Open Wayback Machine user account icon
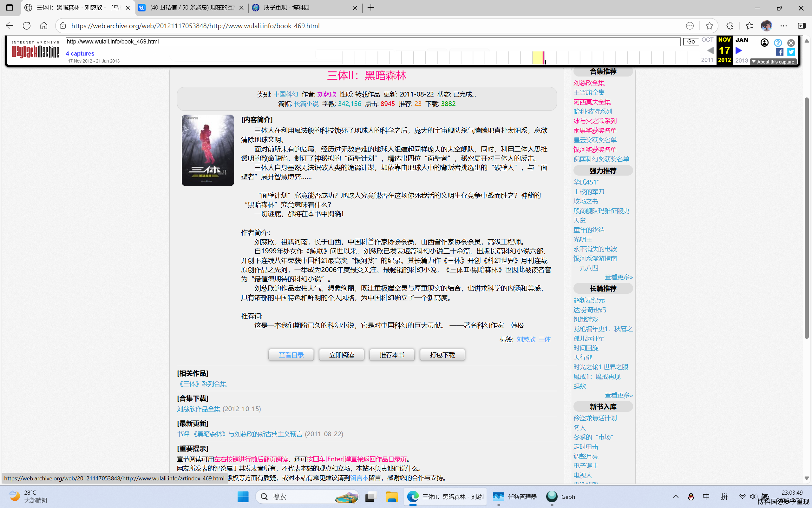 [764, 43]
